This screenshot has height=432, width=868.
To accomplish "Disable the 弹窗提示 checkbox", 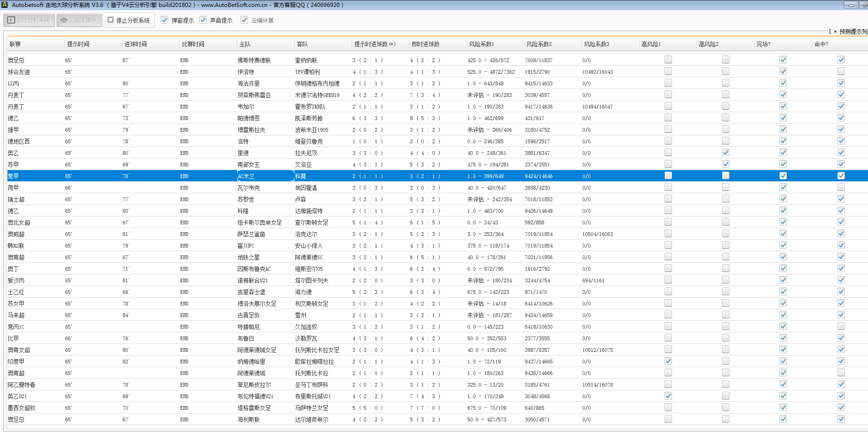I will [x=165, y=20].
